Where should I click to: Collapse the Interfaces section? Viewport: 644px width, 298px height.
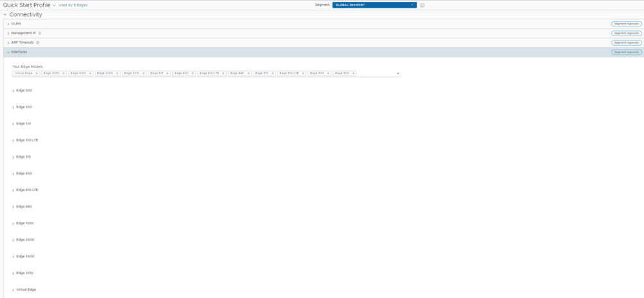coord(8,52)
